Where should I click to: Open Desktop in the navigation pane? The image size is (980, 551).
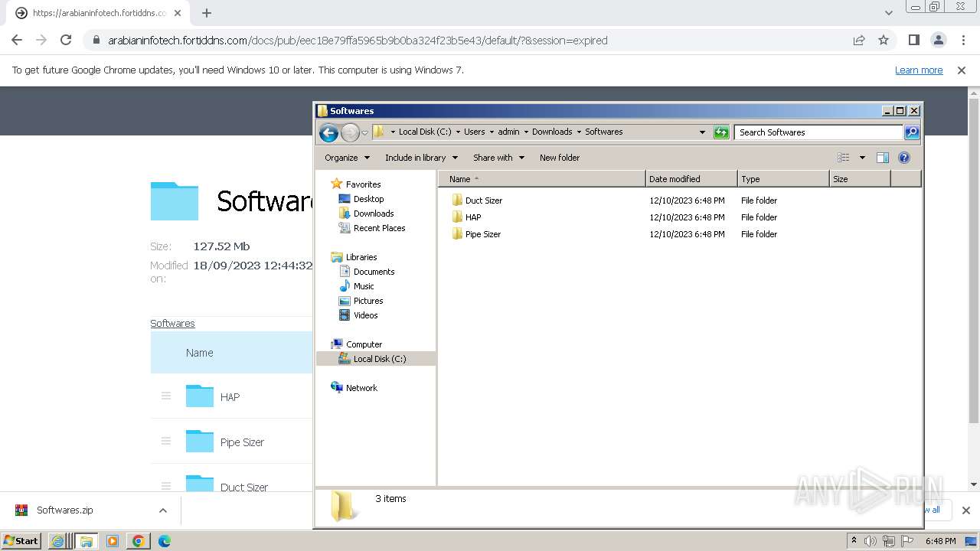click(x=361, y=199)
